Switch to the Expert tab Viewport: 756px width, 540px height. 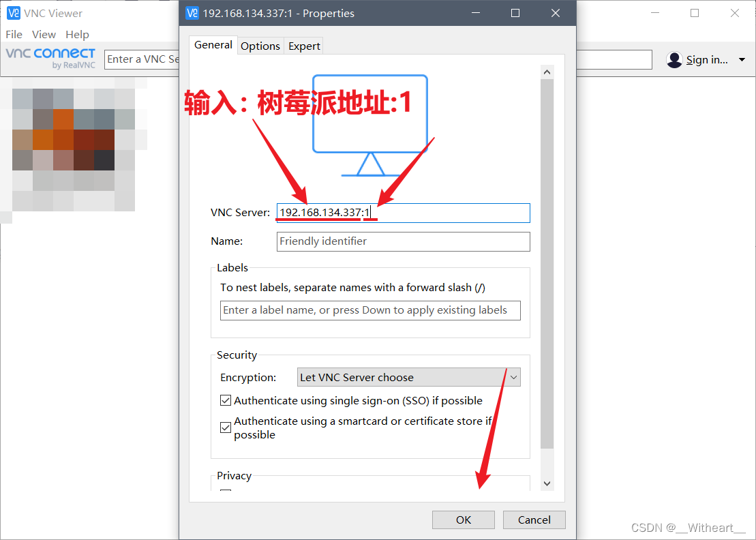coord(304,46)
